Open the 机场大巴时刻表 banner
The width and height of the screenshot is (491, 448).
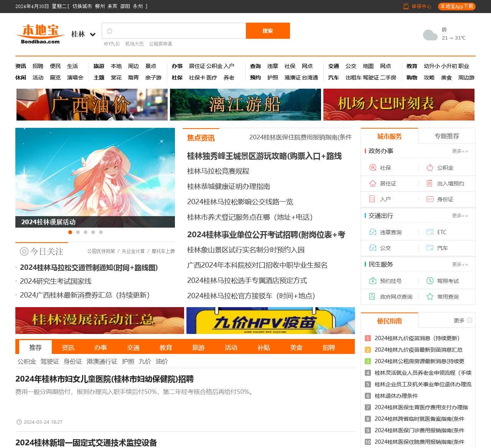point(399,105)
